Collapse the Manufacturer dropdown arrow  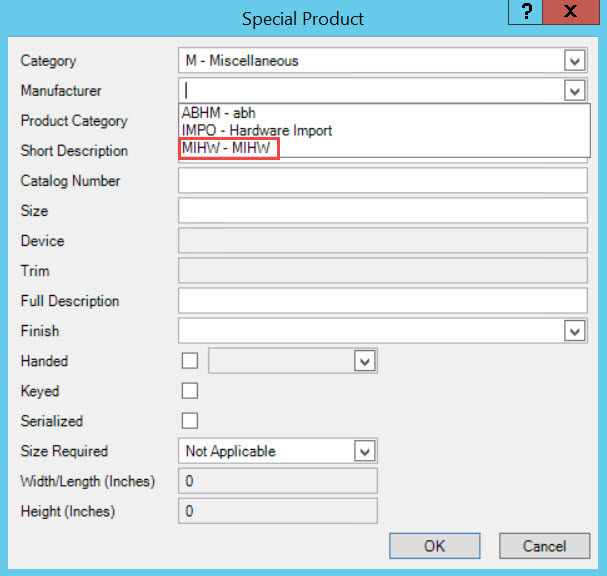tap(574, 91)
